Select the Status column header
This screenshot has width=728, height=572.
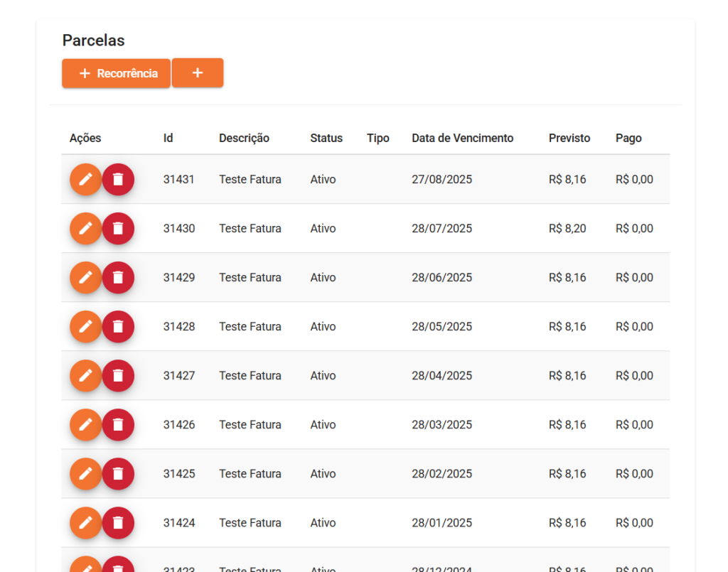click(326, 138)
